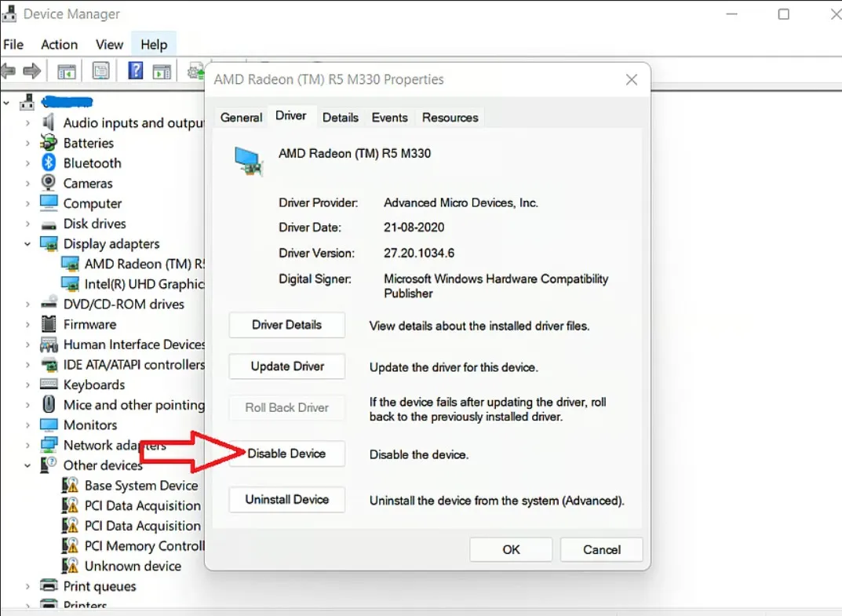Screen dimensions: 842x616
Task: Click the Driver Details button
Action: click(x=286, y=325)
